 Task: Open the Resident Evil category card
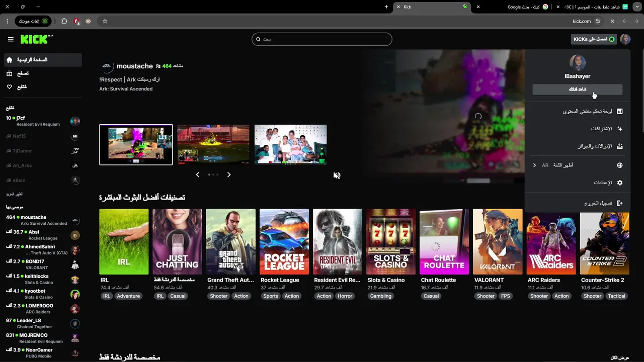coord(337,242)
